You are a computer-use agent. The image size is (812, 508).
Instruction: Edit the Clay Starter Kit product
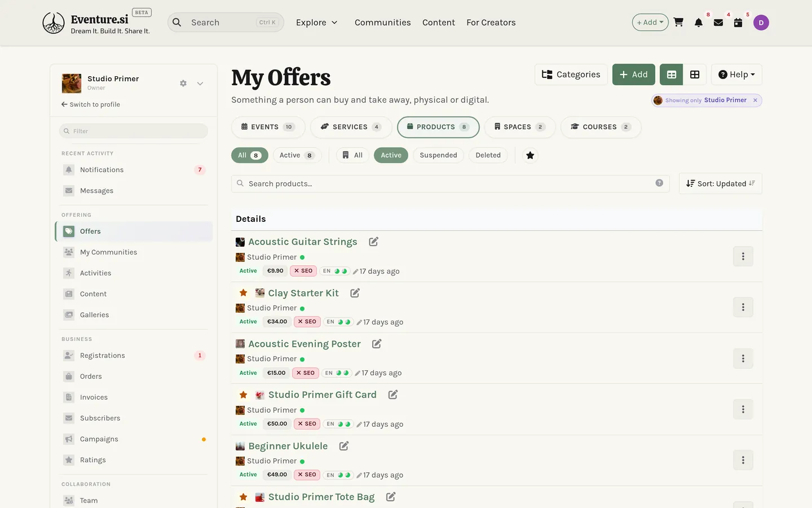pyautogui.click(x=355, y=293)
